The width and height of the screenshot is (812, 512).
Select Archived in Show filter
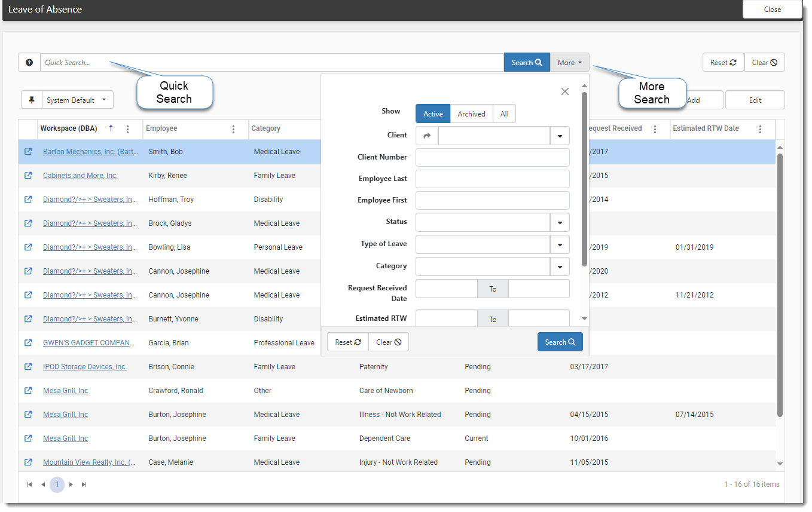472,114
